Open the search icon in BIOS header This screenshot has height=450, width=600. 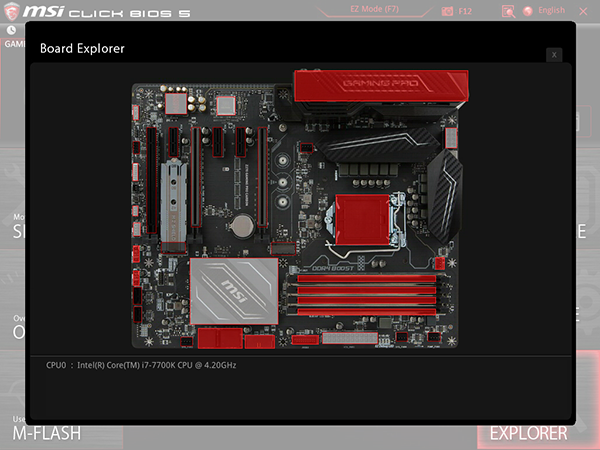[x=508, y=11]
